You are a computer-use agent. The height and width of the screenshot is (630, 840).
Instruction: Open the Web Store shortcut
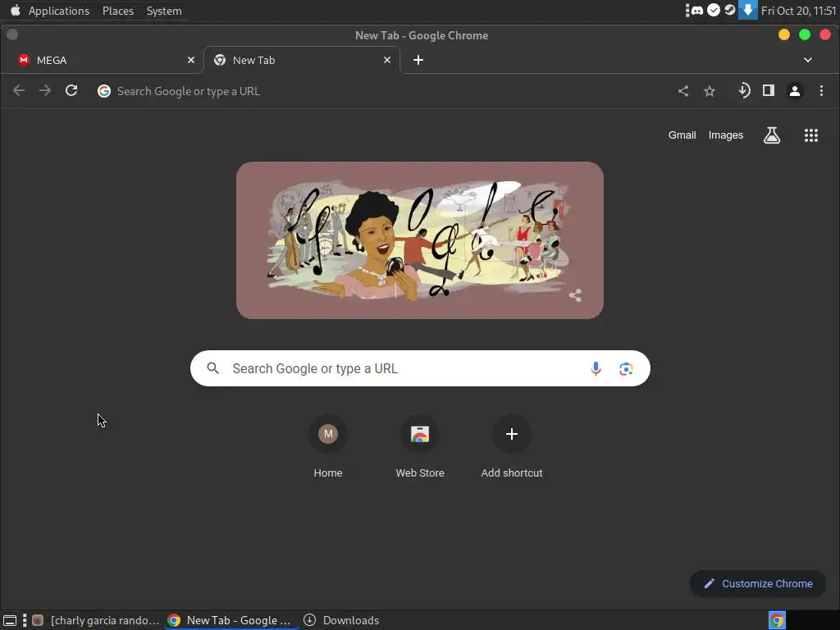click(420, 447)
